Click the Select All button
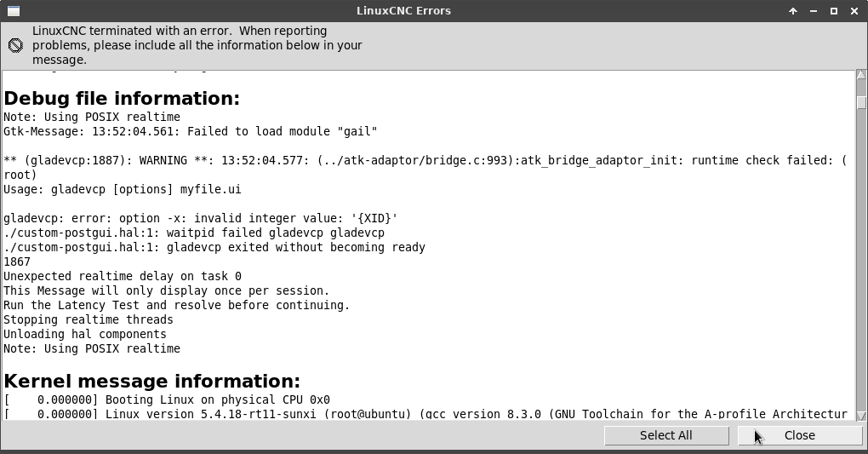This screenshot has height=454, width=868. point(666,435)
